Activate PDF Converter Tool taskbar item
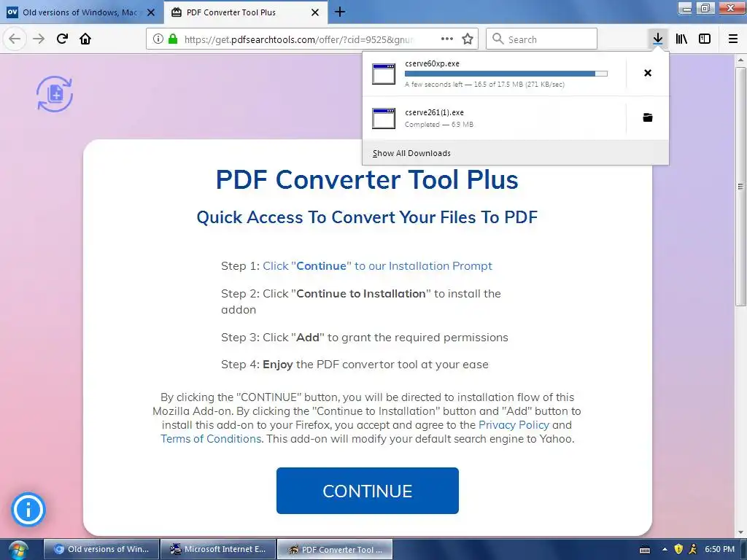Image resolution: width=747 pixels, height=560 pixels. [x=335, y=549]
